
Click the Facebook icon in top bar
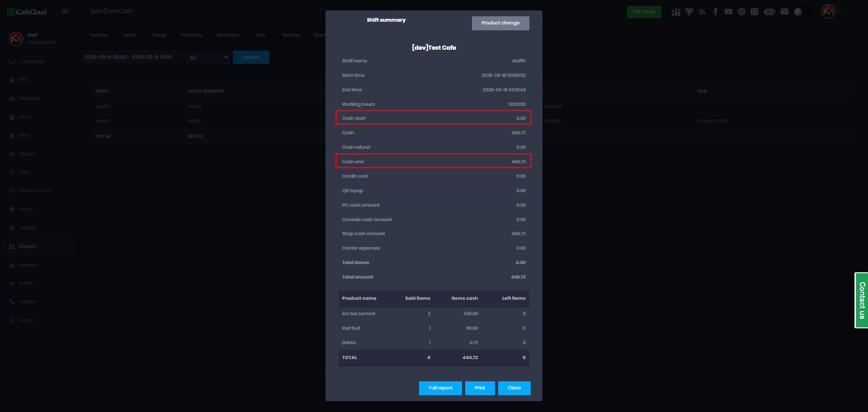tap(715, 12)
